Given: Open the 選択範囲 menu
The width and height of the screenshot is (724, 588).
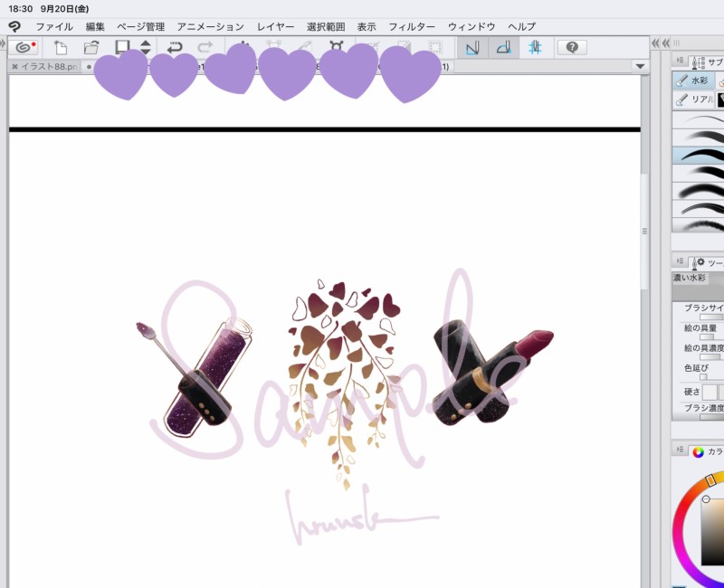Looking at the screenshot, I should point(326,27).
